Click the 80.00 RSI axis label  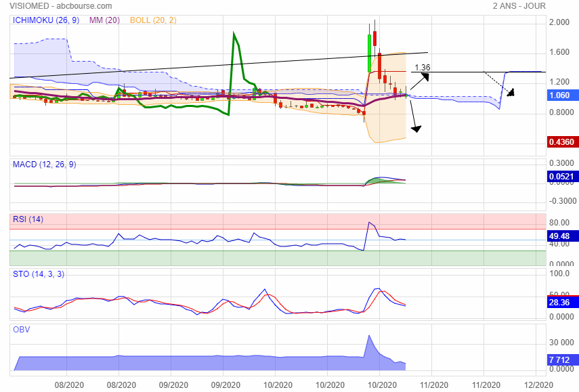(x=559, y=223)
